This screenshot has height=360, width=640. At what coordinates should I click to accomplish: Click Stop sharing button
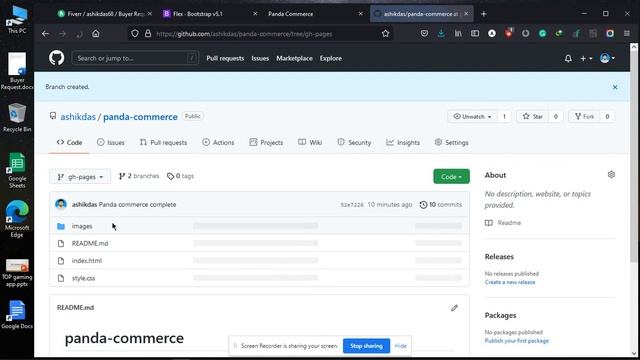coord(366,346)
